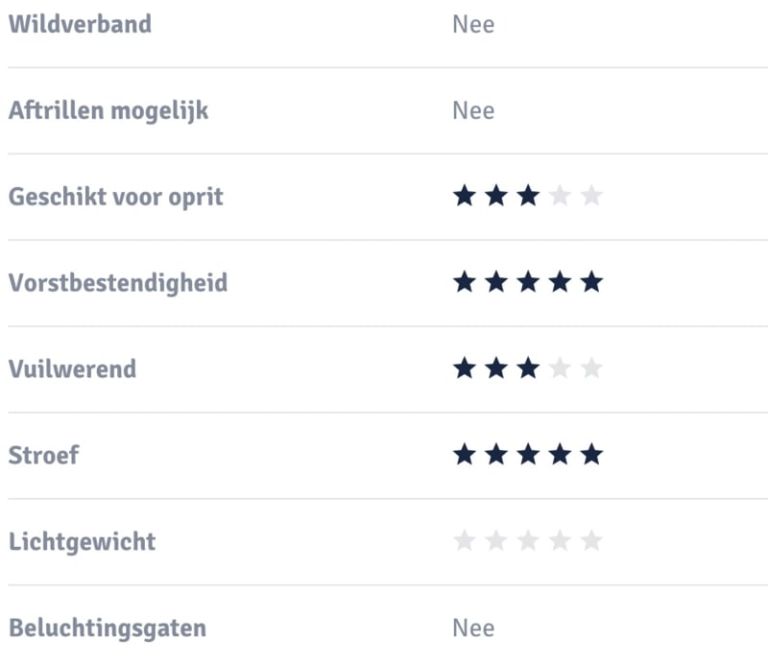Click the Wildverband label

click(80, 24)
